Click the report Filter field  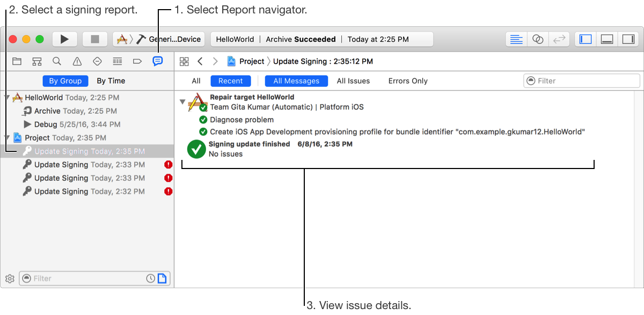[x=582, y=81]
